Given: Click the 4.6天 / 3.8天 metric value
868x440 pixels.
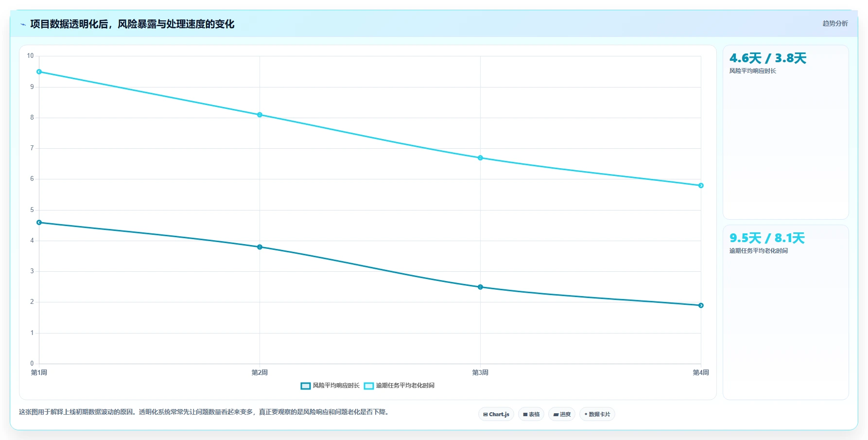Looking at the screenshot, I should point(768,58).
